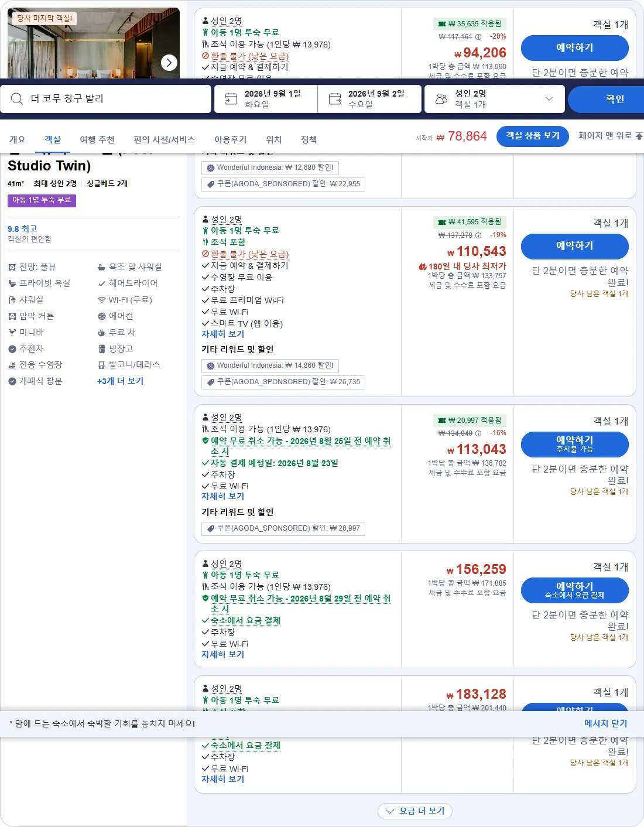Expand 요금 더 보기 to show more rates

coord(415,811)
